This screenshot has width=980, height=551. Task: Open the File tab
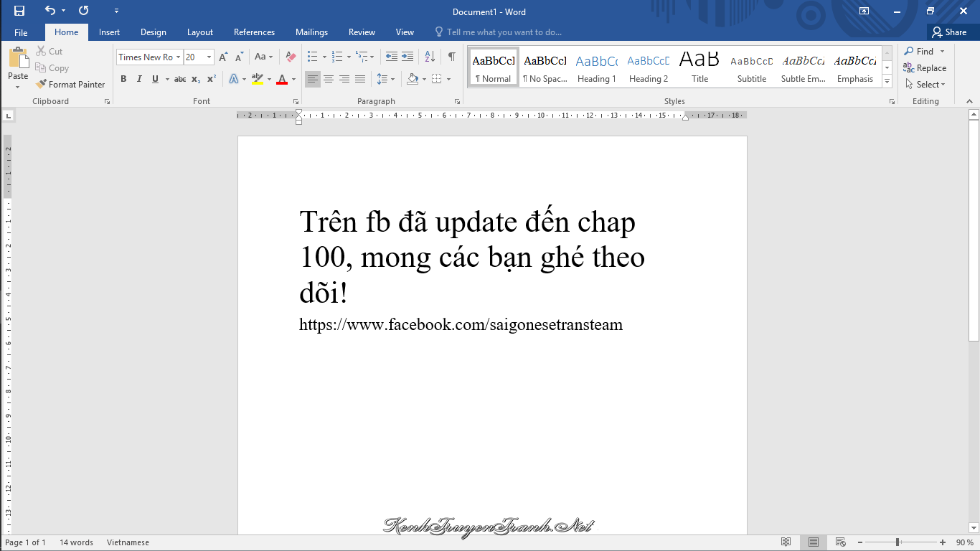[x=21, y=32]
